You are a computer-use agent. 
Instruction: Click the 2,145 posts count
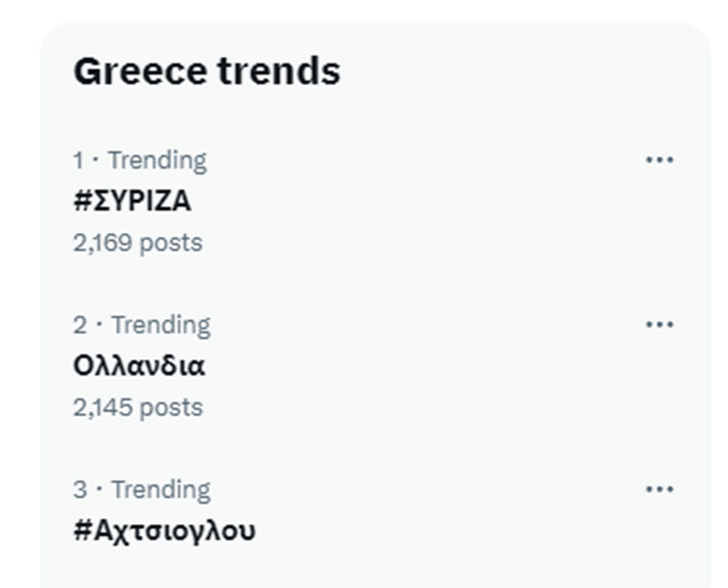137,408
